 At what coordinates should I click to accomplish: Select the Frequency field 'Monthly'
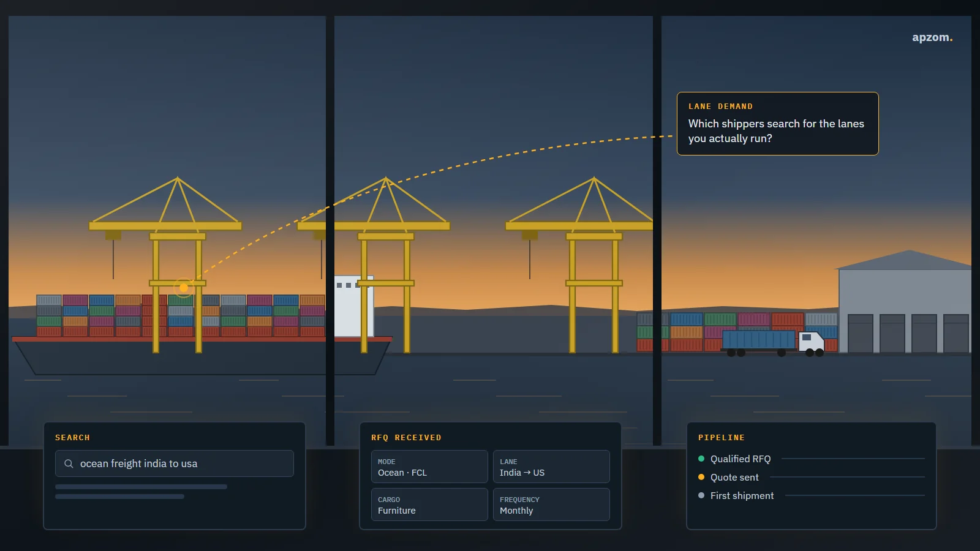[x=551, y=504]
